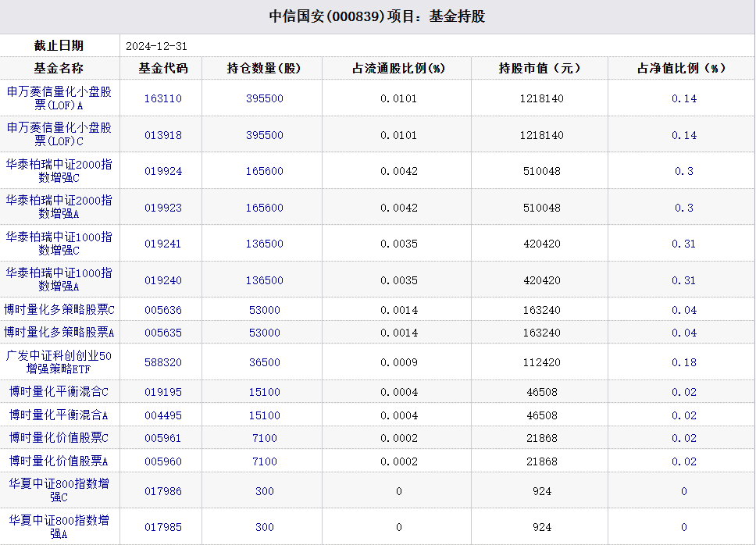756x545 pixels.
Task: Click the date value 2024-12-31
Action: [156, 46]
